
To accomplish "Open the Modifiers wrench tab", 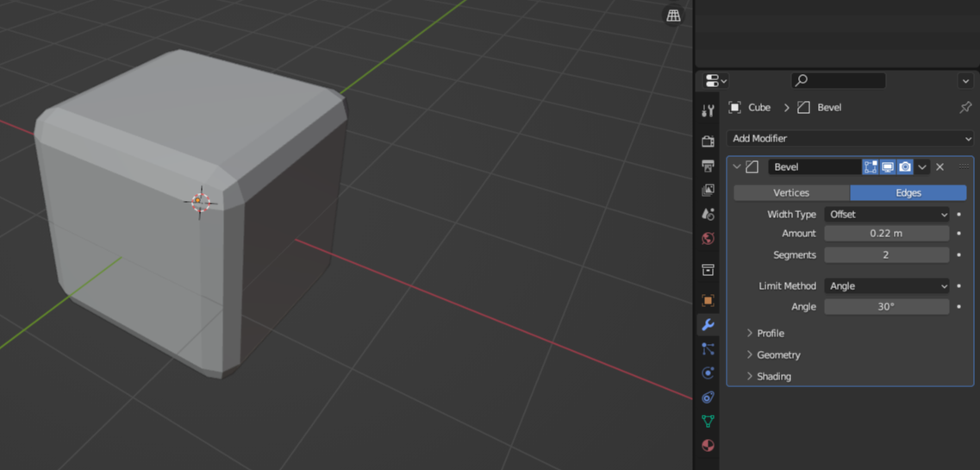I will [x=708, y=324].
